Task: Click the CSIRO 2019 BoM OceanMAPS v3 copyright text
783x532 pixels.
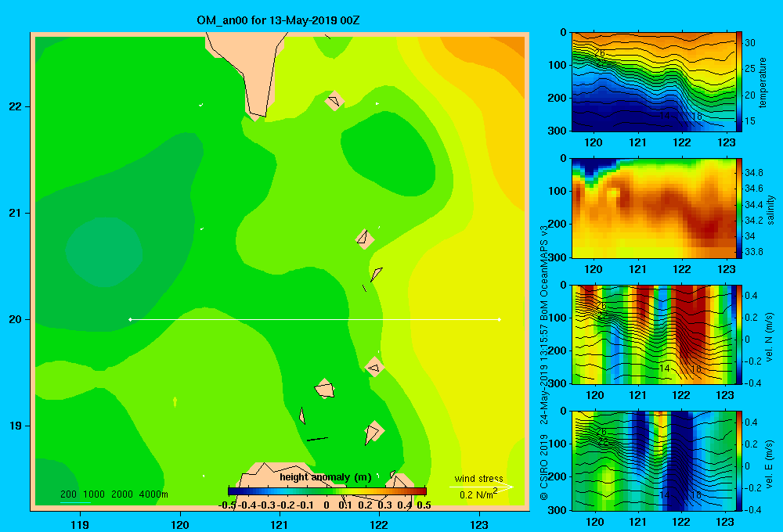Action: pos(544,362)
